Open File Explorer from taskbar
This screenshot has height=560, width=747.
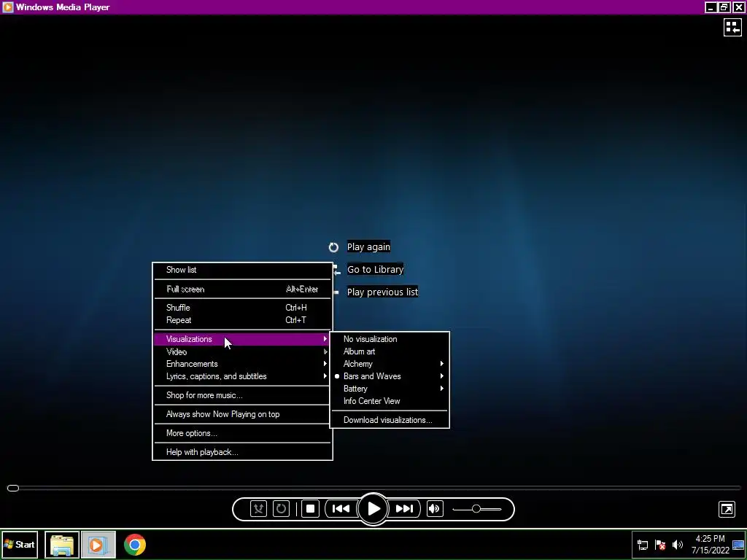62,544
